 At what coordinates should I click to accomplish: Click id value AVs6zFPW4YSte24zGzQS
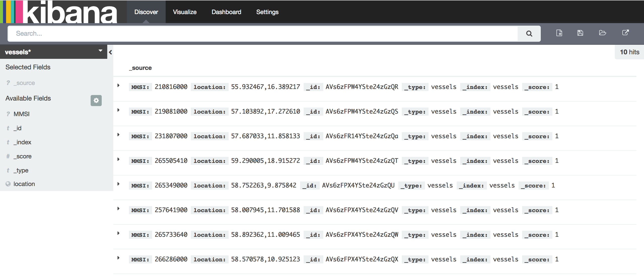point(362,112)
